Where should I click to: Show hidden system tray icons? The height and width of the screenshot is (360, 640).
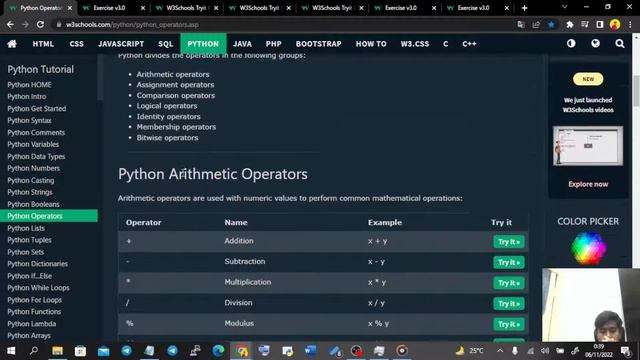(x=500, y=351)
